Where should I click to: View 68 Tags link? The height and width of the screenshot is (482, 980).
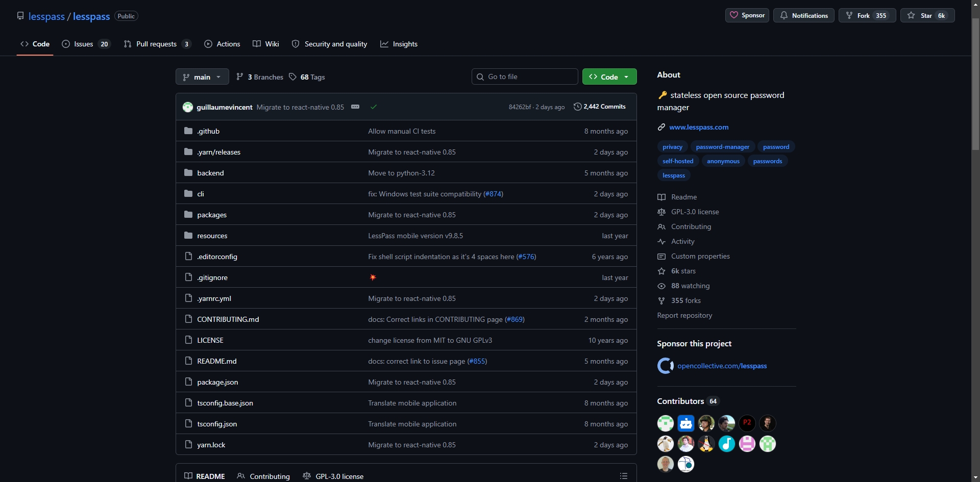coord(307,77)
